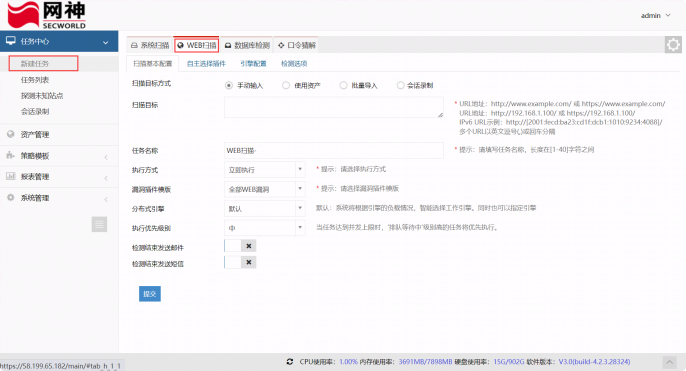Image resolution: width=686 pixels, height=371 pixels.
Task: Click the 提交 submit button
Action: pos(150,294)
